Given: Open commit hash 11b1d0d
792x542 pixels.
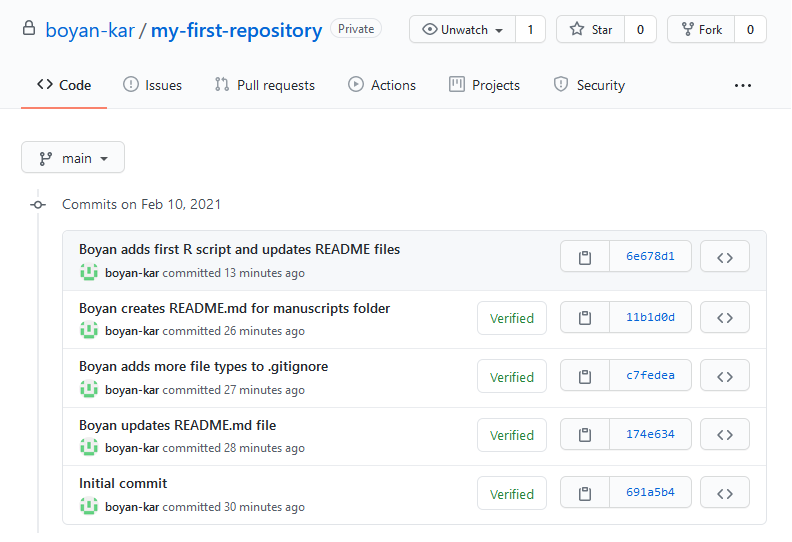Looking at the screenshot, I should pos(650,318).
